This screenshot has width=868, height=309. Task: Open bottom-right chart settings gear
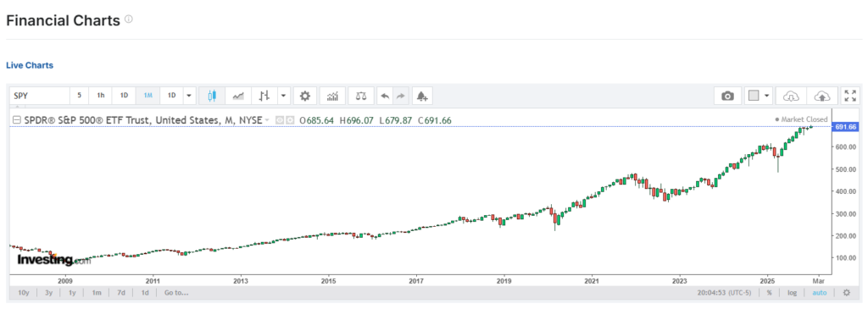pos(847,292)
